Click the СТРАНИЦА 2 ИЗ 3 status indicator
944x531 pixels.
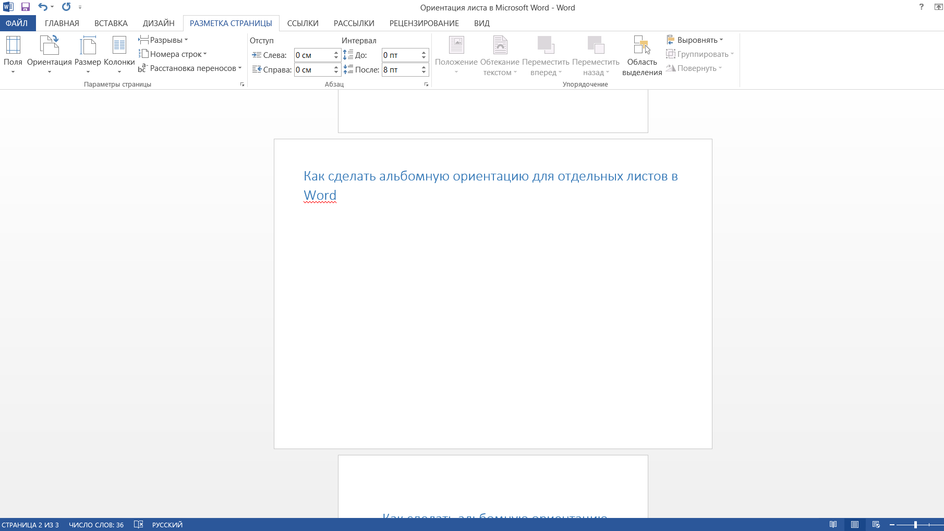point(30,525)
